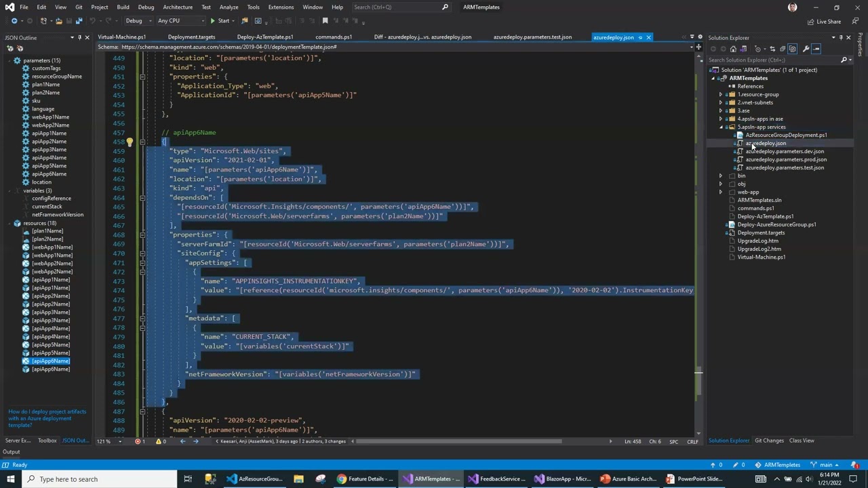Collapse the 5.apsln-app services folder
868x488 pixels.
(x=721, y=127)
